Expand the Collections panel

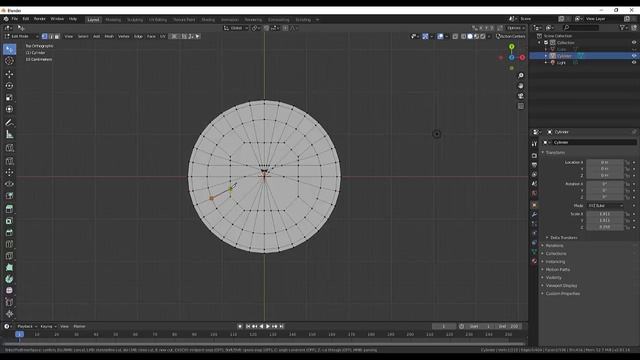point(555,253)
